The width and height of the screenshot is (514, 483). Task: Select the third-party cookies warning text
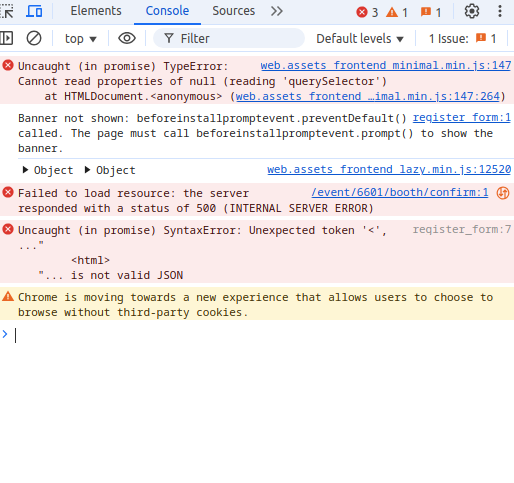pyautogui.click(x=256, y=305)
